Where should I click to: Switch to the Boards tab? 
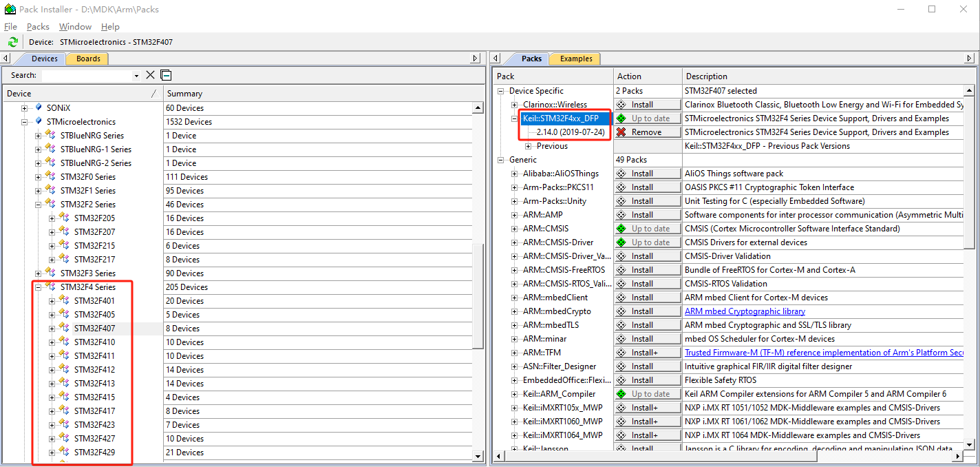[88, 59]
